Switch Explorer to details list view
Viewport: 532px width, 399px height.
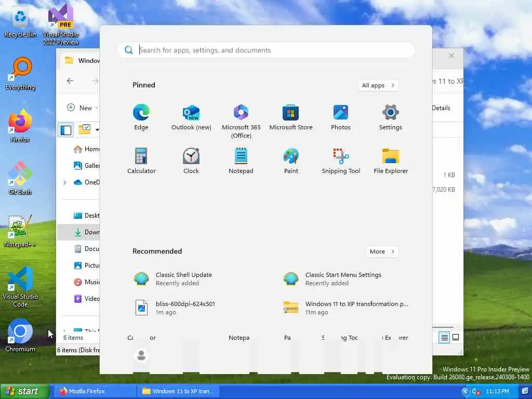click(444, 337)
